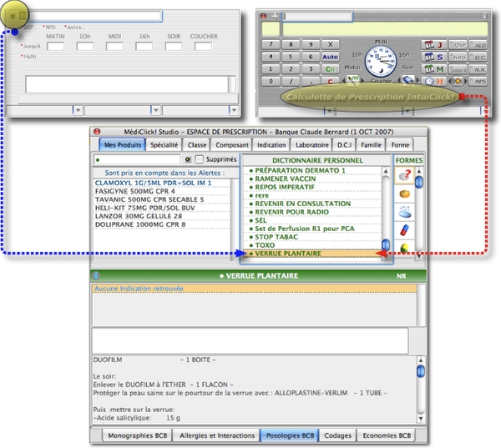Click the COUCHER dose input field

pos(203,46)
